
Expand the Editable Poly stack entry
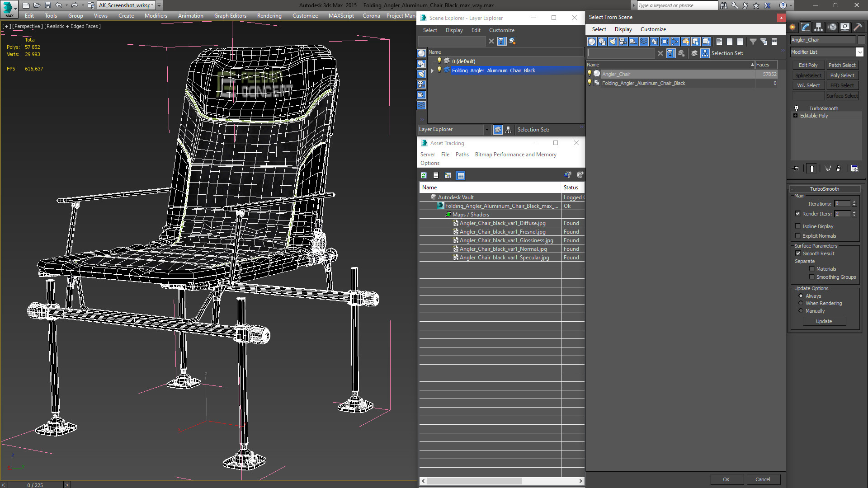(x=795, y=116)
